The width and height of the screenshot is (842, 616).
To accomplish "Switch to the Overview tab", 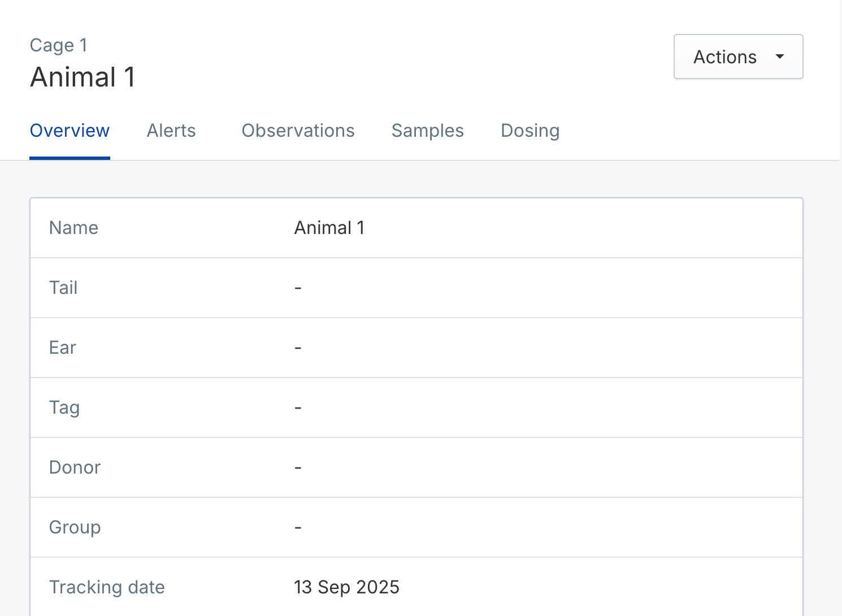I will pyautogui.click(x=70, y=131).
